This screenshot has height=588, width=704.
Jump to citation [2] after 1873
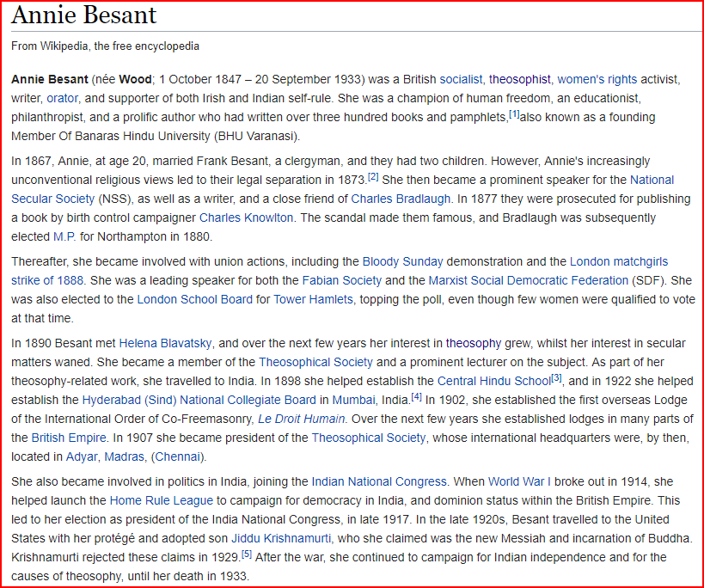coord(373,177)
